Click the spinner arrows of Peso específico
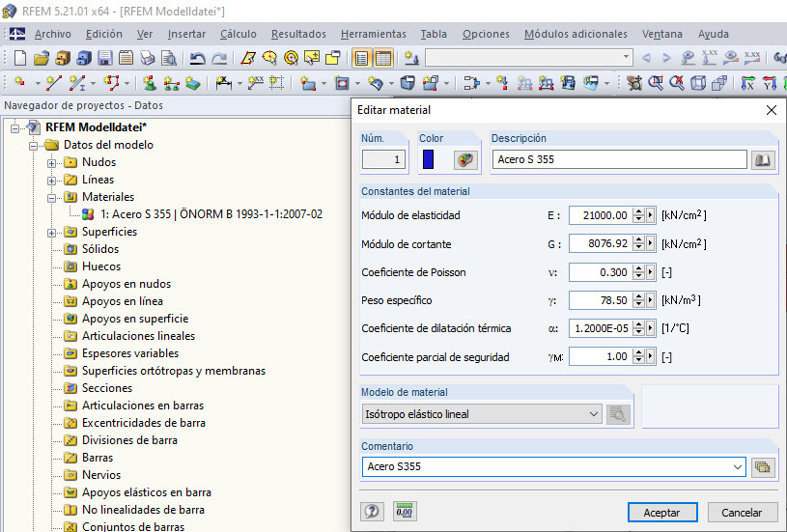 pos(638,300)
